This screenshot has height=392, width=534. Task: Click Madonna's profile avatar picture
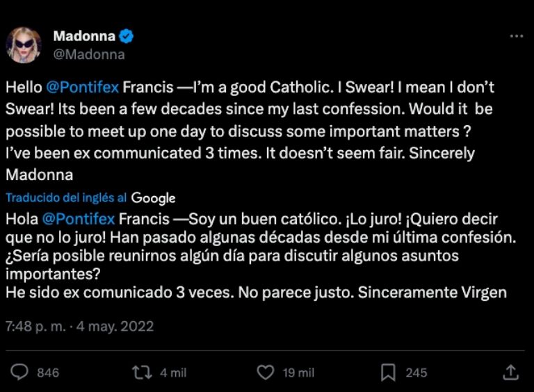(24, 44)
